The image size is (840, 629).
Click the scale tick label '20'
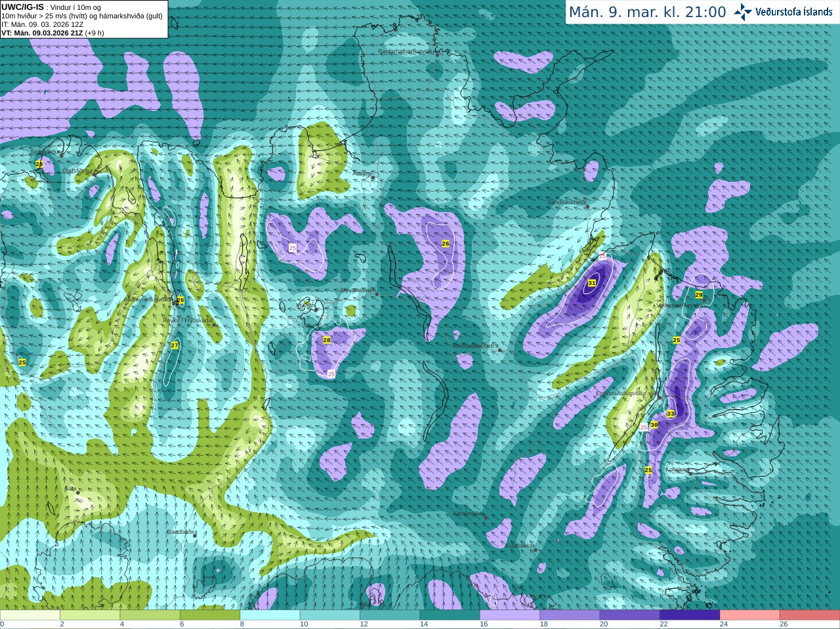[604, 624]
